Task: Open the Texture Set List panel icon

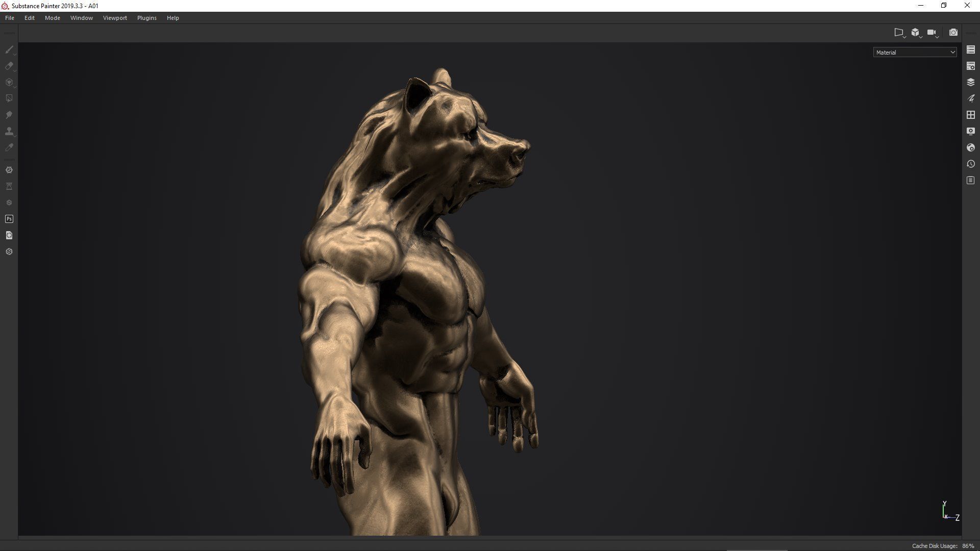Action: 971,49
